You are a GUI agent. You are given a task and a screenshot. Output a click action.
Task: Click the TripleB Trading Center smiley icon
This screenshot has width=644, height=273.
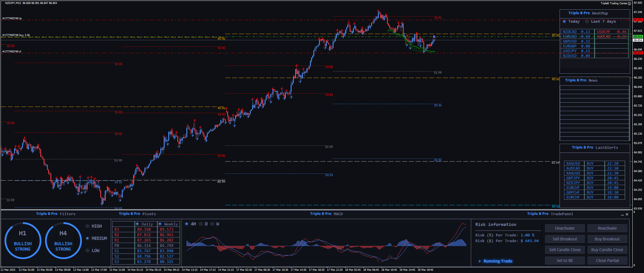pyautogui.click(x=629, y=3)
